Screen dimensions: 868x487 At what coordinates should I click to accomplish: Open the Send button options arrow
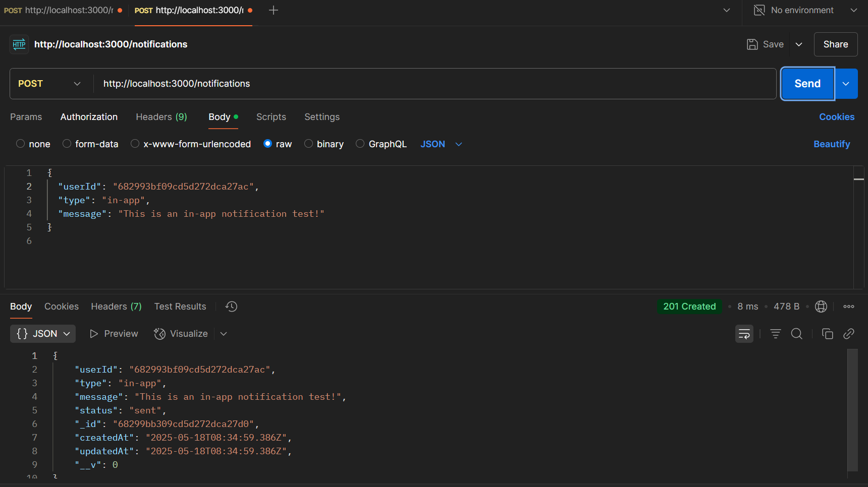pos(846,84)
